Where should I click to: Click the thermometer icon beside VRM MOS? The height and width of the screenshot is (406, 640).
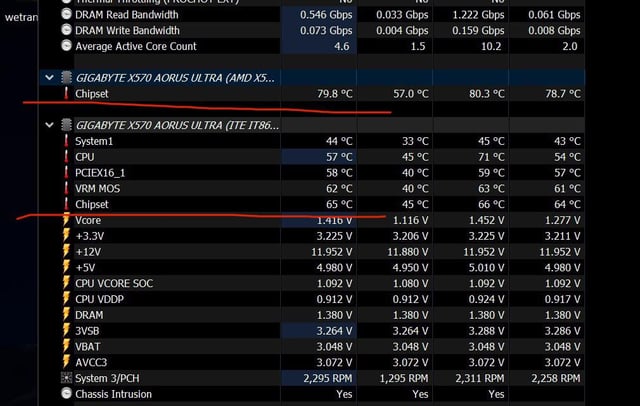click(x=66, y=188)
